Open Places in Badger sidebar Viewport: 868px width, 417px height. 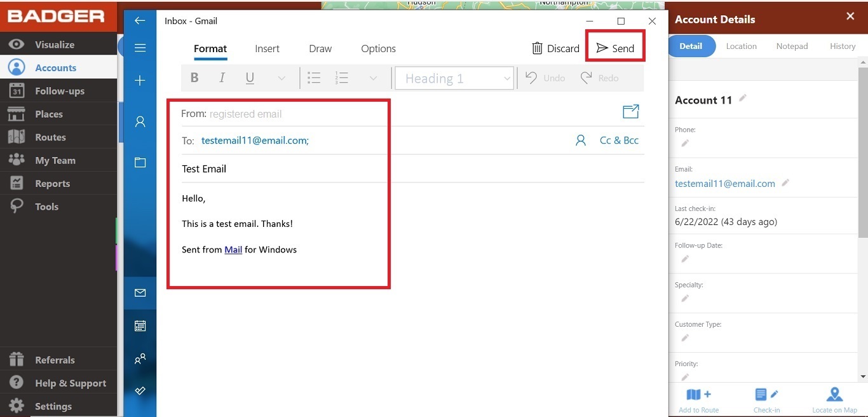tap(58, 114)
